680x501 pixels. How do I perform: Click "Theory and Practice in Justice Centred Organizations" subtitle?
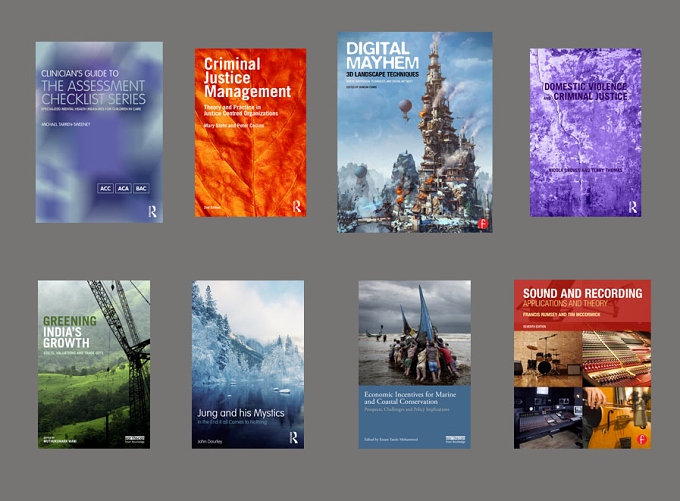tap(241, 110)
